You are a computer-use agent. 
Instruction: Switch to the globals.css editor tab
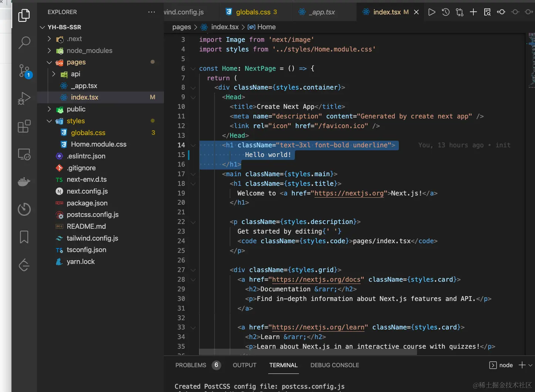click(253, 12)
